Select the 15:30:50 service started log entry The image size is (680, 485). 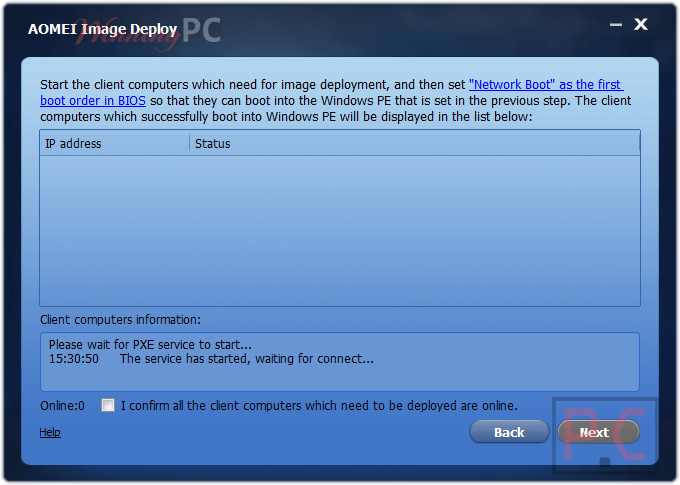210,359
